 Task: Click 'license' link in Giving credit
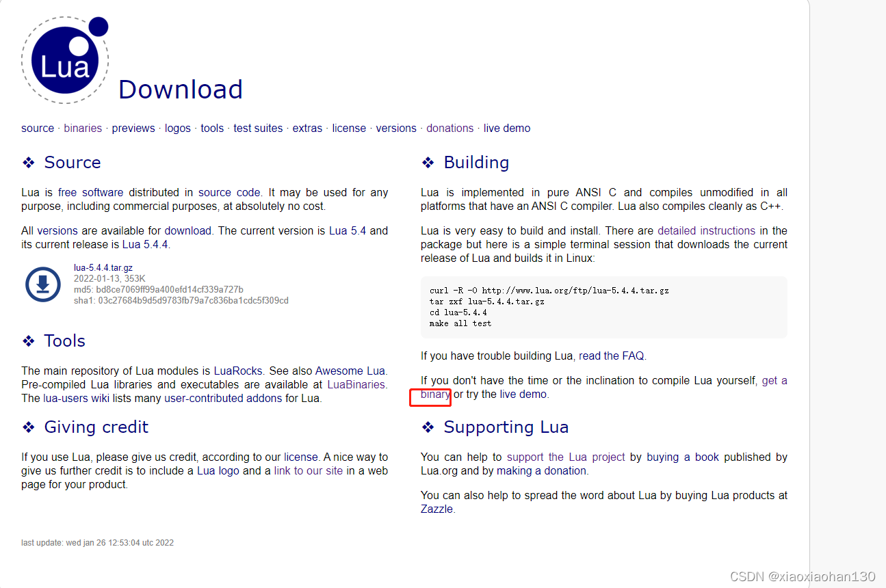[x=301, y=457]
